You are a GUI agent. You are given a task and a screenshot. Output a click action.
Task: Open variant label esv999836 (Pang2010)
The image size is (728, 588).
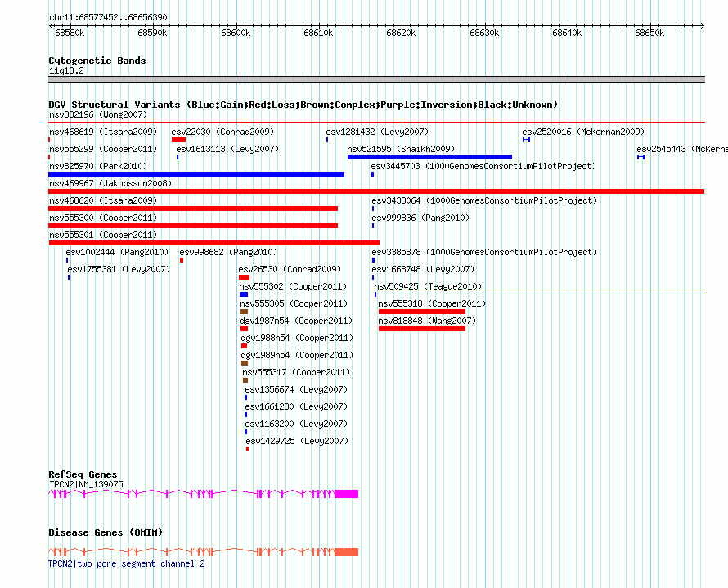tap(420, 218)
